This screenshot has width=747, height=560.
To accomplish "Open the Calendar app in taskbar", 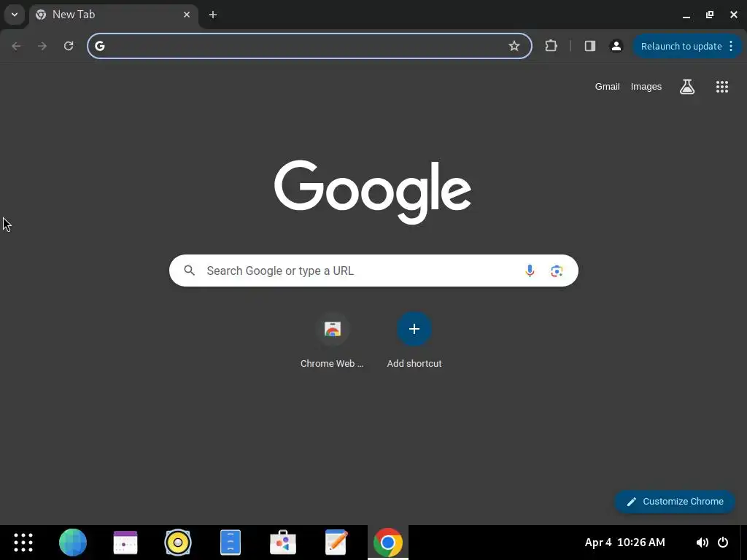I will pos(125,542).
